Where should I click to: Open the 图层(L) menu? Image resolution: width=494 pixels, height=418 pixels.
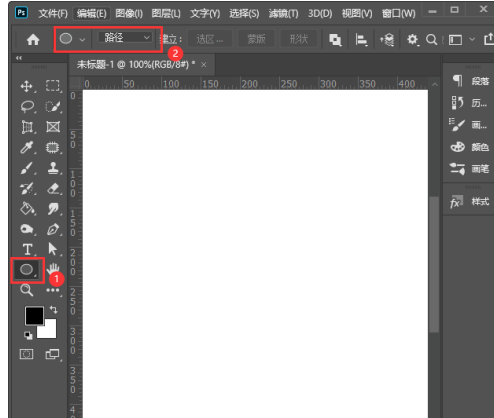166,13
